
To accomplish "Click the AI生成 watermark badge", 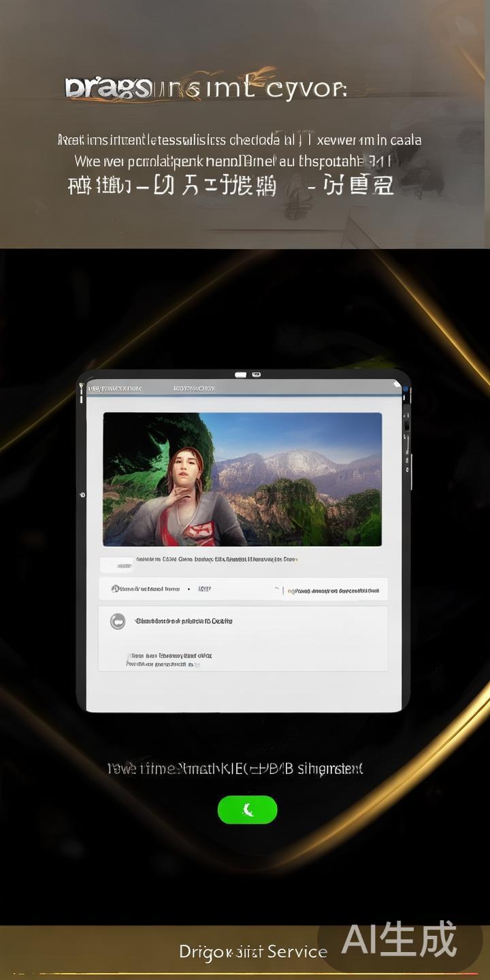I will 399,940.
